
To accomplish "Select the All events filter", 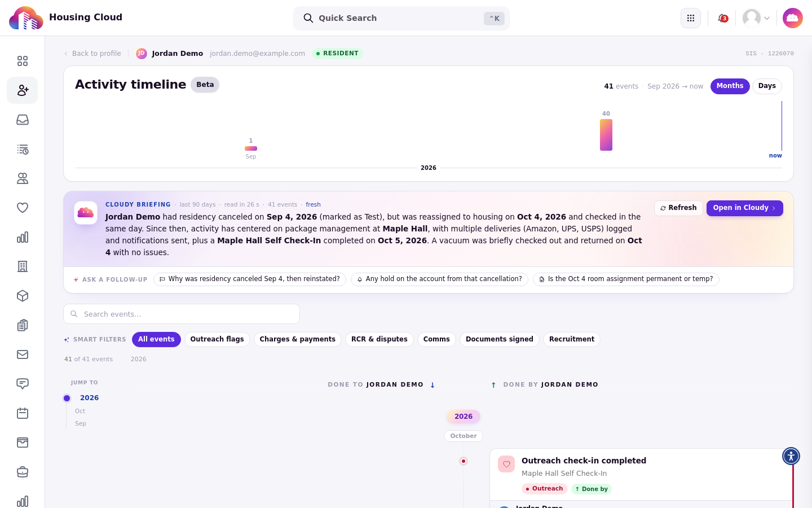I will pyautogui.click(x=156, y=339).
